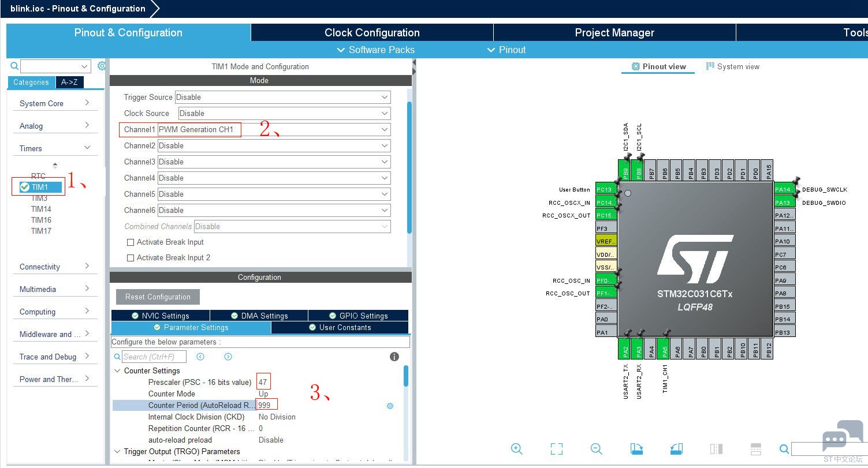This screenshot has height=468, width=868.
Task: Open the NVIC Settings tab
Action: [x=160, y=316]
